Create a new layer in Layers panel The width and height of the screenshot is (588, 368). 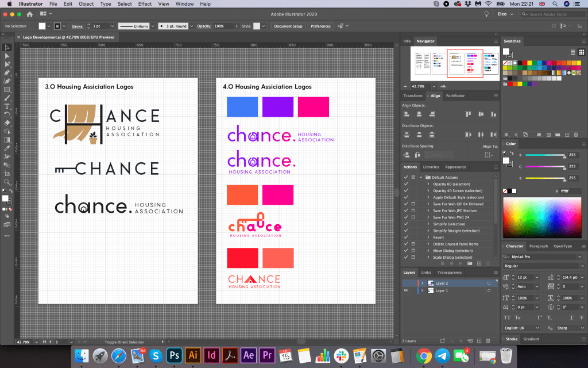(x=478, y=341)
